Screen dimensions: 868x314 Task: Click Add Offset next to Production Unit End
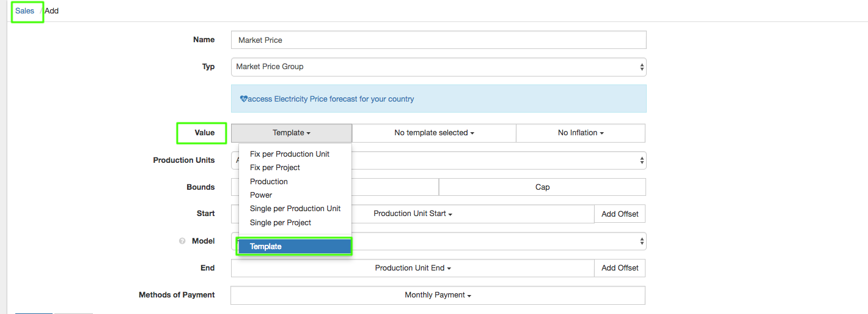point(619,268)
